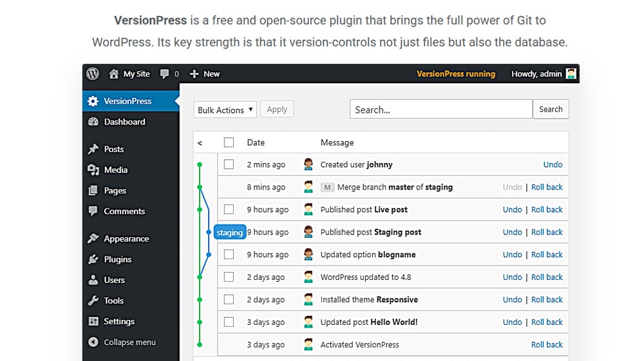Open the Appearance menu item
The height and width of the screenshot is (361, 644).
(x=126, y=239)
